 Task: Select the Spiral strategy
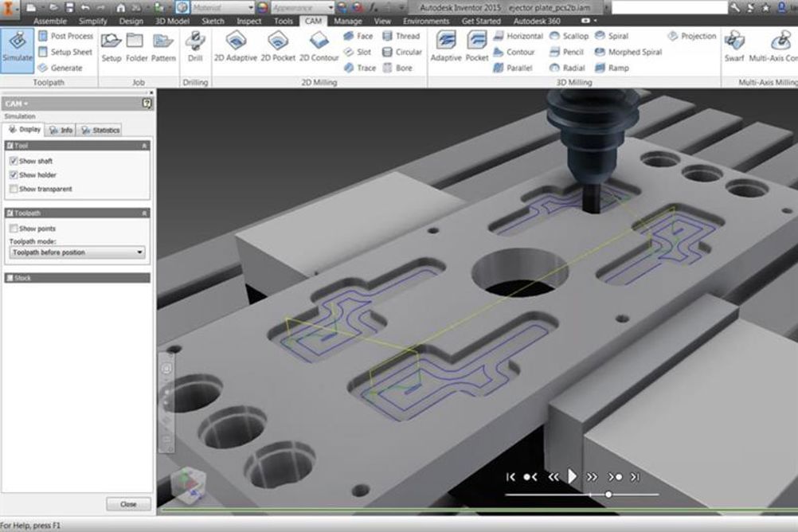(612, 36)
